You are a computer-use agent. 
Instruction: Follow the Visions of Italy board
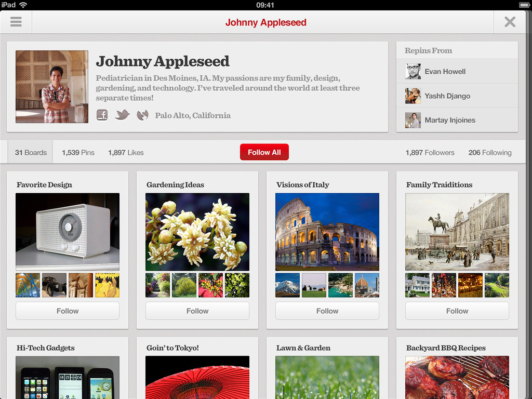point(327,311)
